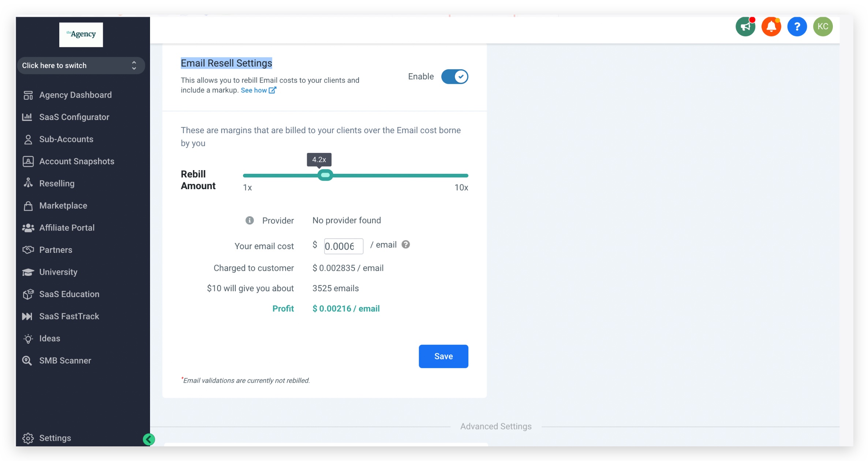
Task: Click the Save button
Action: pos(443,356)
